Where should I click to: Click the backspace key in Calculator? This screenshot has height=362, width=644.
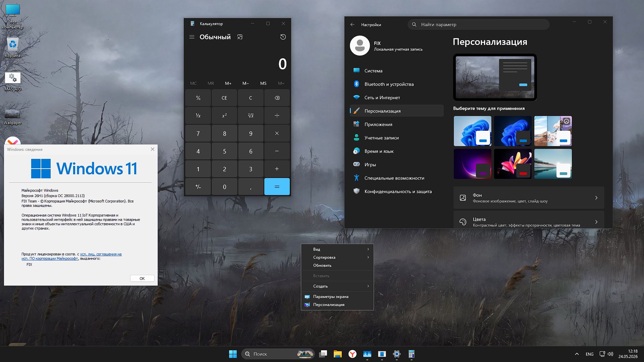277,98
